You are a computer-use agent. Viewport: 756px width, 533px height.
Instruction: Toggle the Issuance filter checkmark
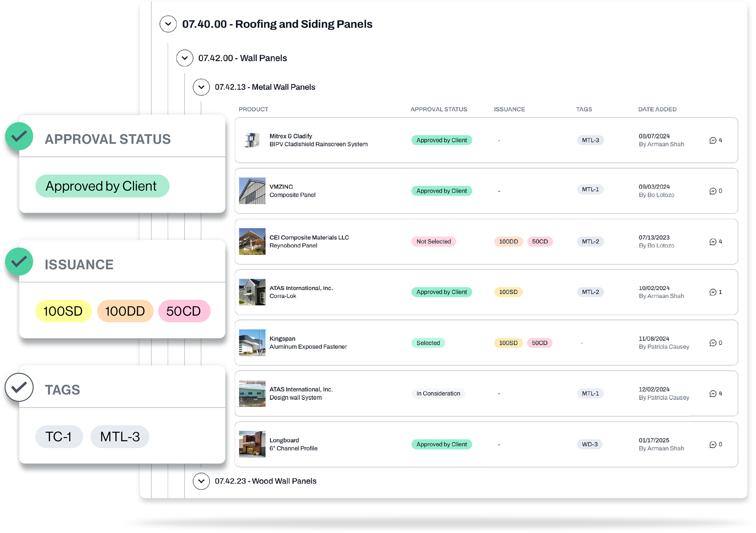pyautogui.click(x=19, y=262)
